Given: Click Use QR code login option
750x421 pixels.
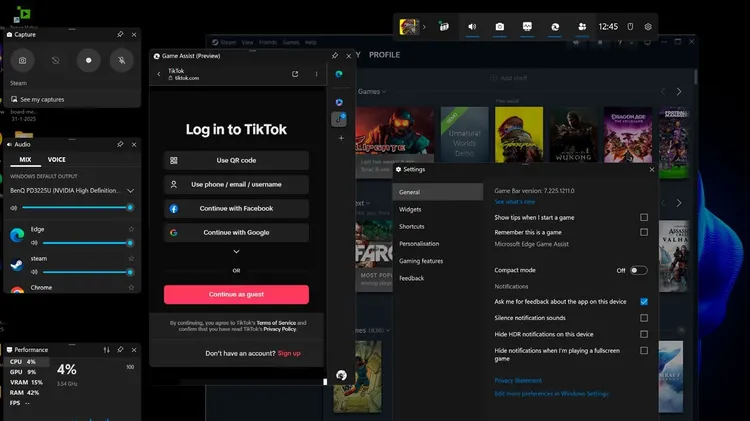Looking at the screenshot, I should tap(236, 160).
